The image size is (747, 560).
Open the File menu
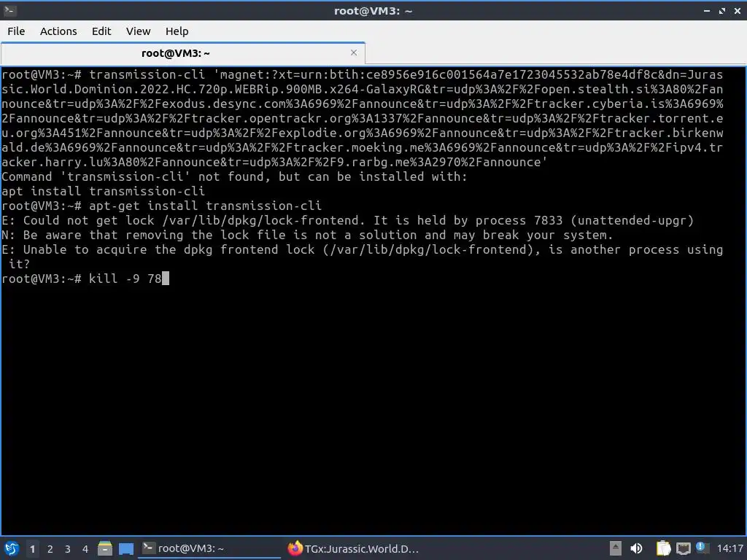(16, 31)
